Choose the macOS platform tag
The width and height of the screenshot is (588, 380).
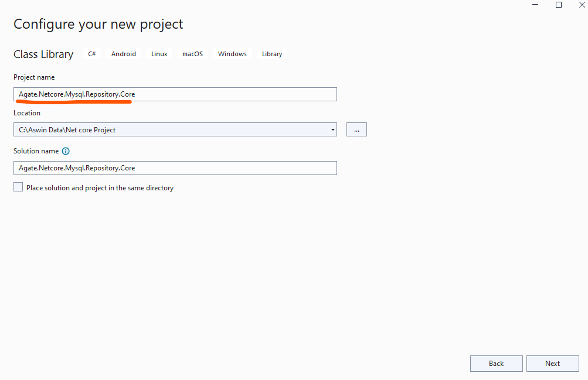192,54
